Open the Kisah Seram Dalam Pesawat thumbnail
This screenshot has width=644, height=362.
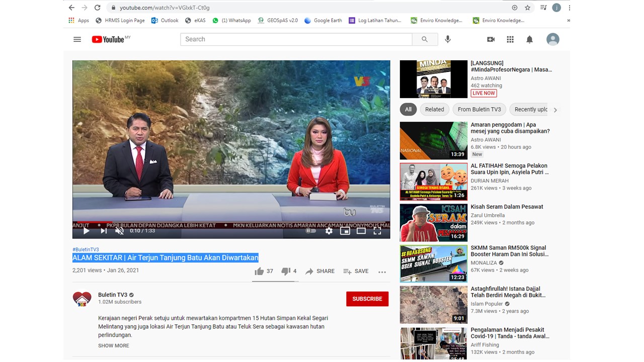coord(434,223)
